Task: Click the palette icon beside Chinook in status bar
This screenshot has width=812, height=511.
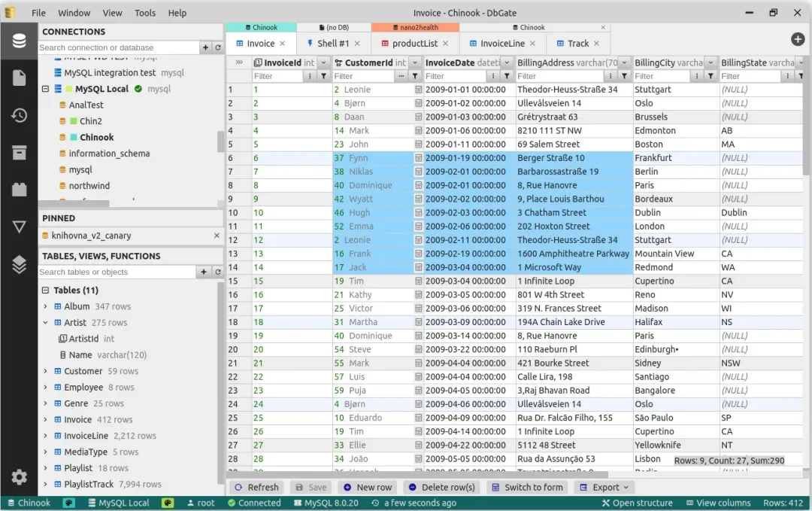Action: pos(68,503)
